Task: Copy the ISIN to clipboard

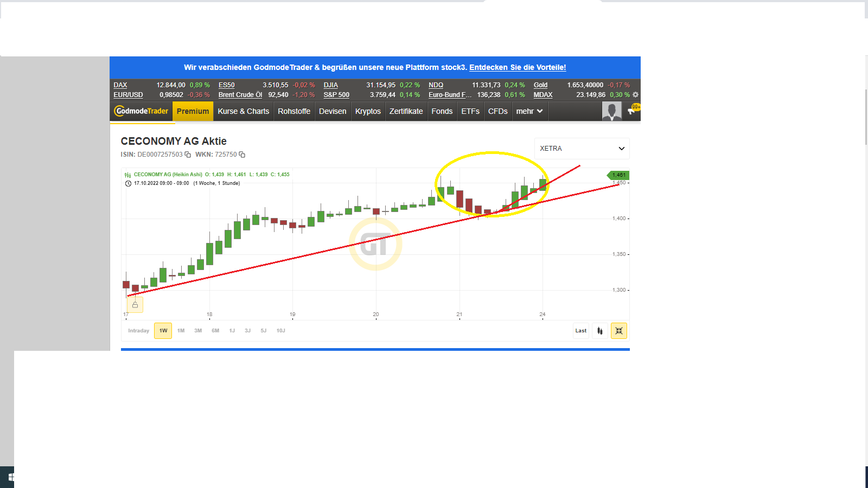Action: (x=188, y=155)
